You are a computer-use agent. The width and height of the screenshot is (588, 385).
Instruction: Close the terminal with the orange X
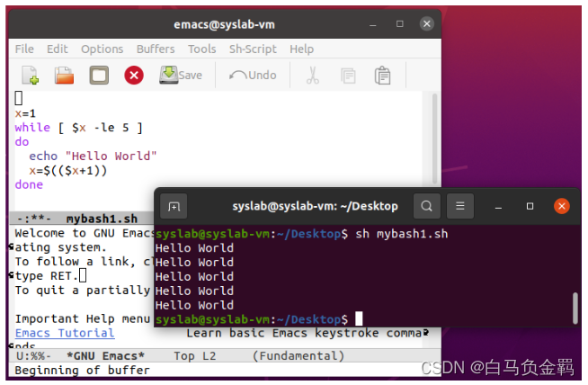pos(562,206)
